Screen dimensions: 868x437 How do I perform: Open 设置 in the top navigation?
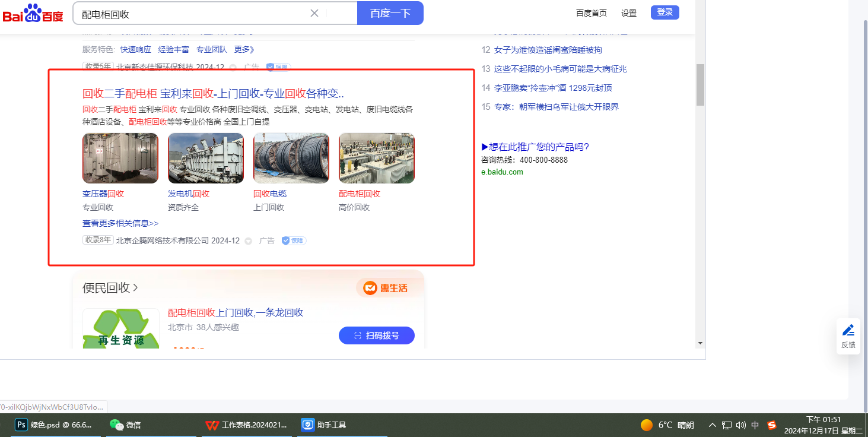tap(629, 13)
